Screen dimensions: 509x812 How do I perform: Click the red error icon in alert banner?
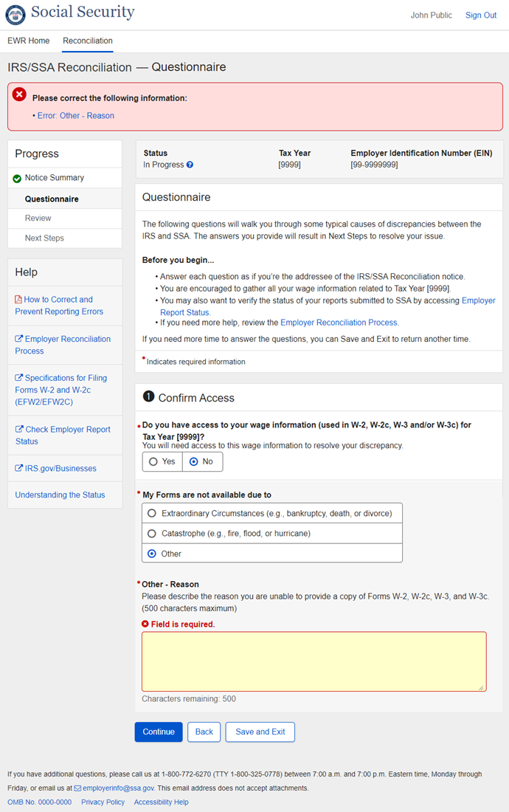pyautogui.click(x=19, y=94)
